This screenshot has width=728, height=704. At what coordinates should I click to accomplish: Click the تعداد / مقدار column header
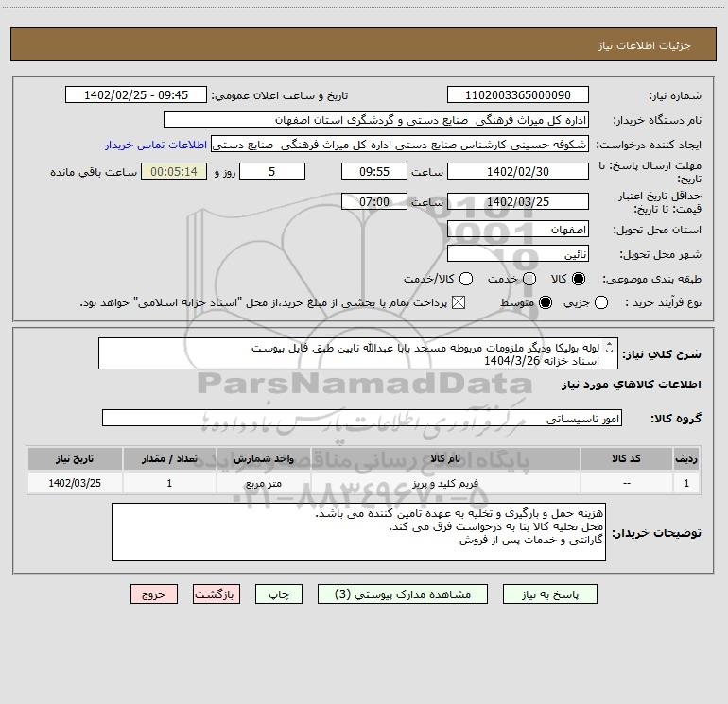tap(169, 458)
